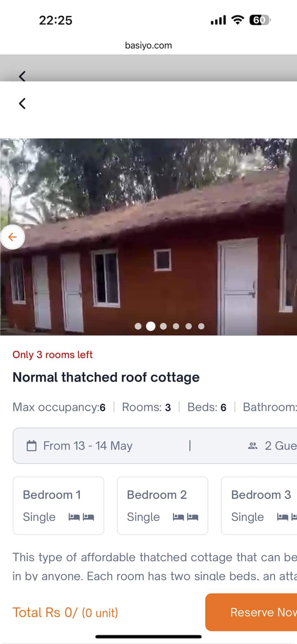Viewport: 297px width, 644px height.
Task: Click the orange previous-image arrow button
Action: [12, 237]
